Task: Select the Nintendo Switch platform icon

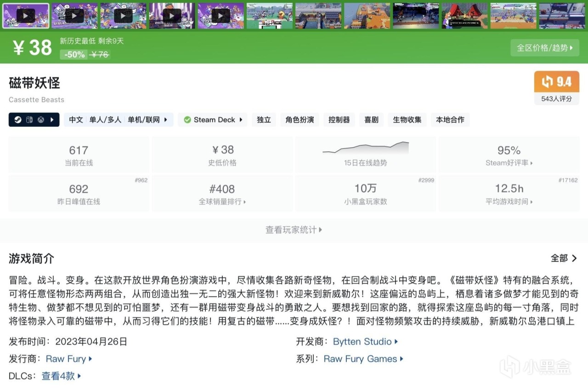Action: coord(29,120)
